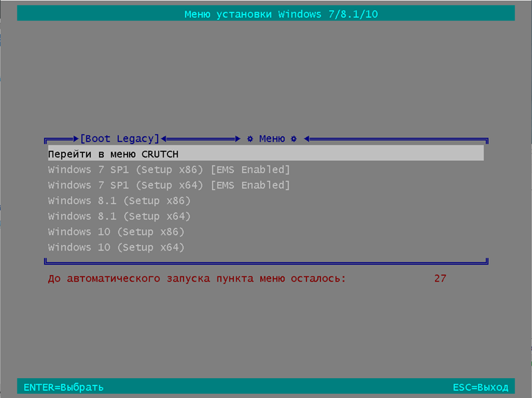Choose Windows 7 SP1 Setup x86 entry
The width and height of the screenshot is (532, 398).
tap(169, 169)
